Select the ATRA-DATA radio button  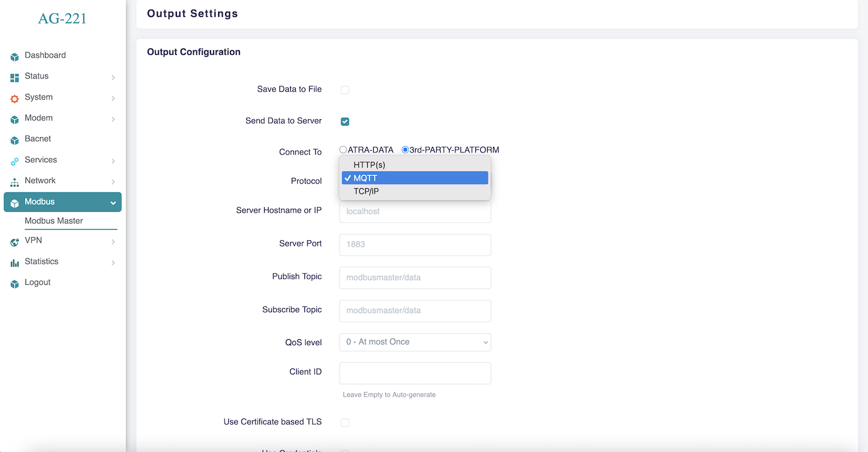click(x=343, y=150)
